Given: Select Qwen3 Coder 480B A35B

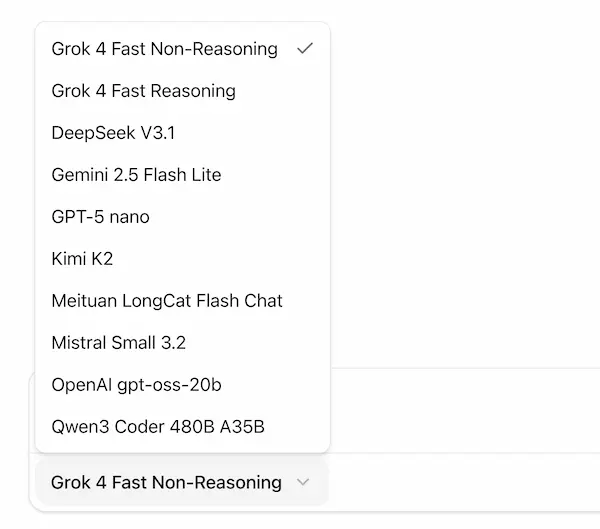Looking at the screenshot, I should [x=183, y=426].
